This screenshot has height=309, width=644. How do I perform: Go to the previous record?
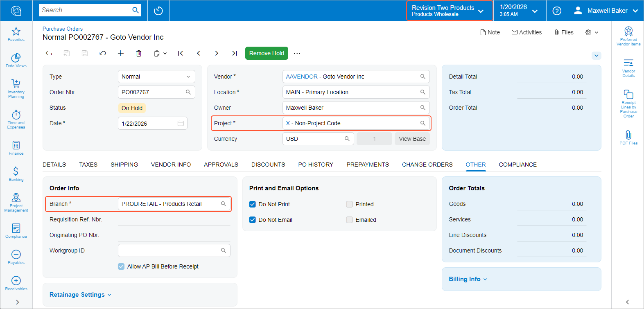point(199,53)
